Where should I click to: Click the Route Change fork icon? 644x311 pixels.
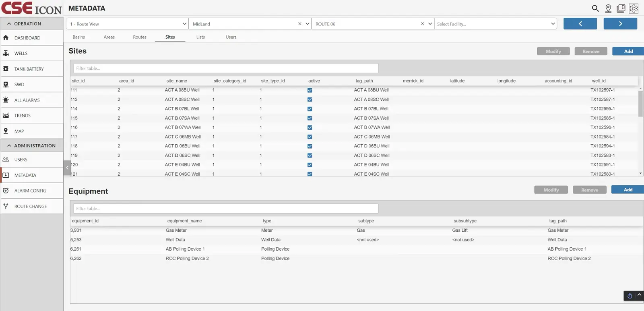pyautogui.click(x=6, y=206)
